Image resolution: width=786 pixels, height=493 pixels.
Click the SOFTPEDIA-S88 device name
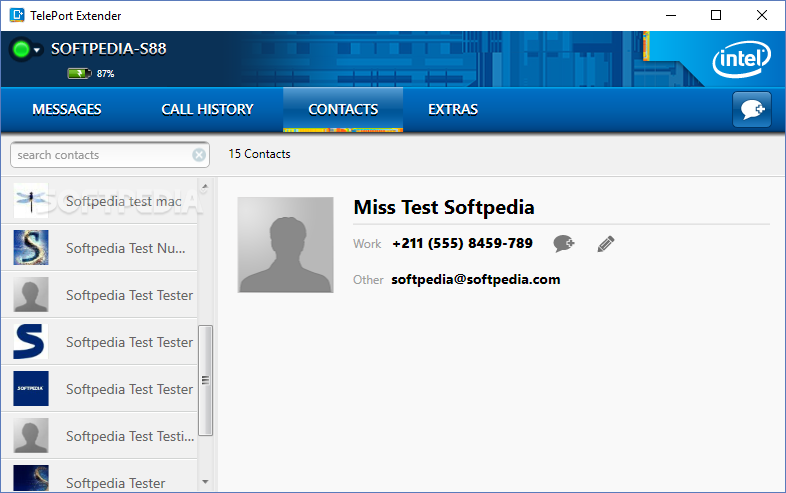(x=109, y=49)
